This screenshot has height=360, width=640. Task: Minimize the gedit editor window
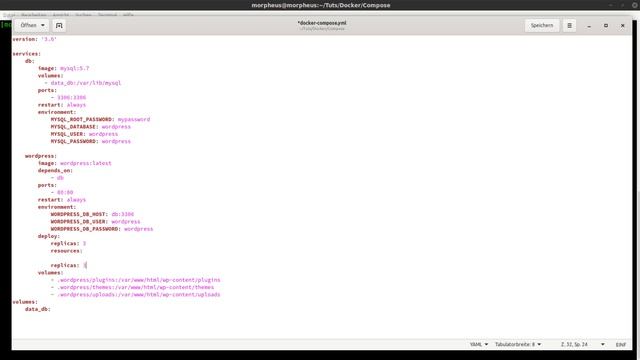[589, 26]
